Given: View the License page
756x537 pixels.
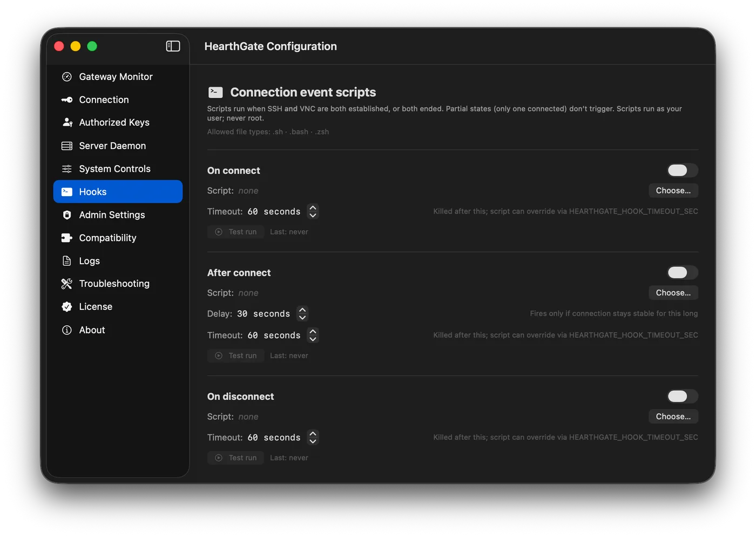Looking at the screenshot, I should 118,307.
